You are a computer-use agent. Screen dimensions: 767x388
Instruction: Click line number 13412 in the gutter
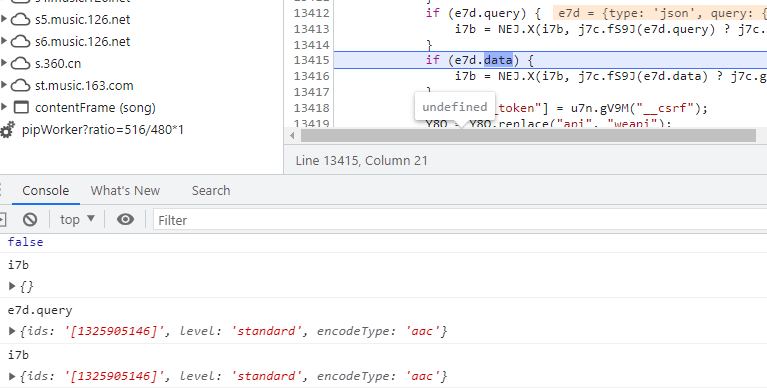(x=312, y=13)
